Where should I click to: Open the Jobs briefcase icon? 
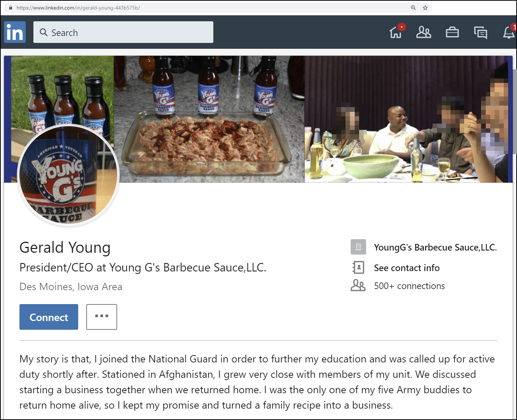coord(452,33)
